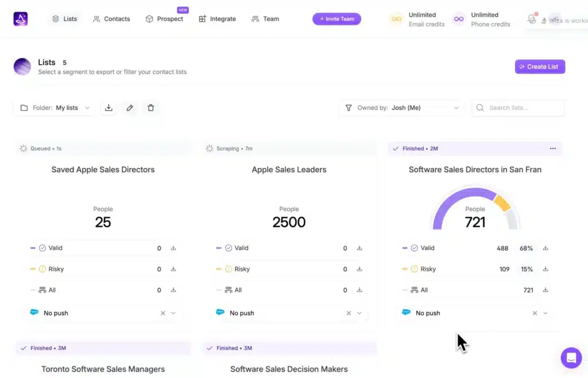Viewport: 588px width, 378px height.
Task: Download All contacts of Apple Sales Leaders
Action: (359, 290)
